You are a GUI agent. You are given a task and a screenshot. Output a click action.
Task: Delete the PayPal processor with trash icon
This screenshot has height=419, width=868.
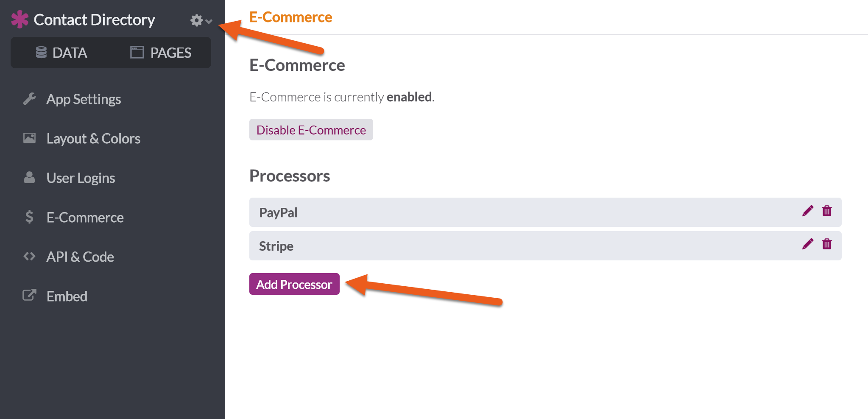827,211
